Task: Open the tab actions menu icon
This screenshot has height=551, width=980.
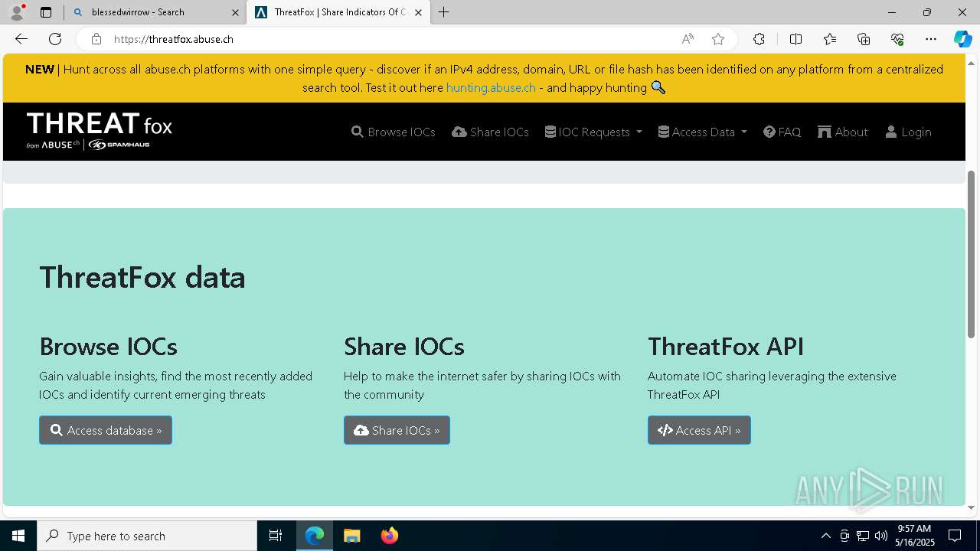Action: pos(46,12)
